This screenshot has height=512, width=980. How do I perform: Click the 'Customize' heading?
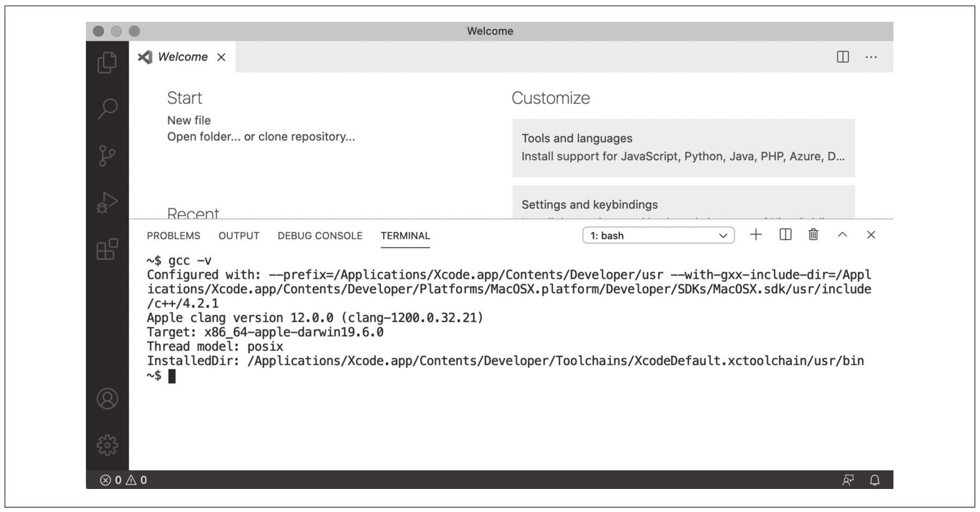(550, 98)
